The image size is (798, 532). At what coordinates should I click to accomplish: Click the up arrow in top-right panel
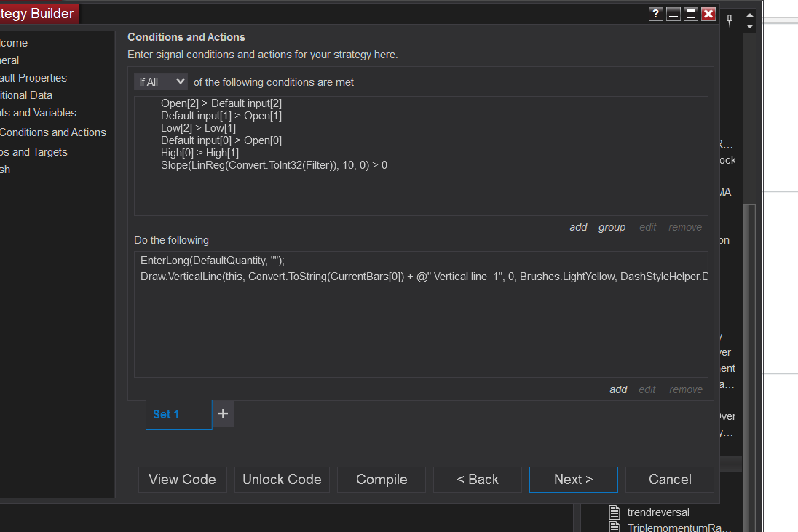point(750,15)
